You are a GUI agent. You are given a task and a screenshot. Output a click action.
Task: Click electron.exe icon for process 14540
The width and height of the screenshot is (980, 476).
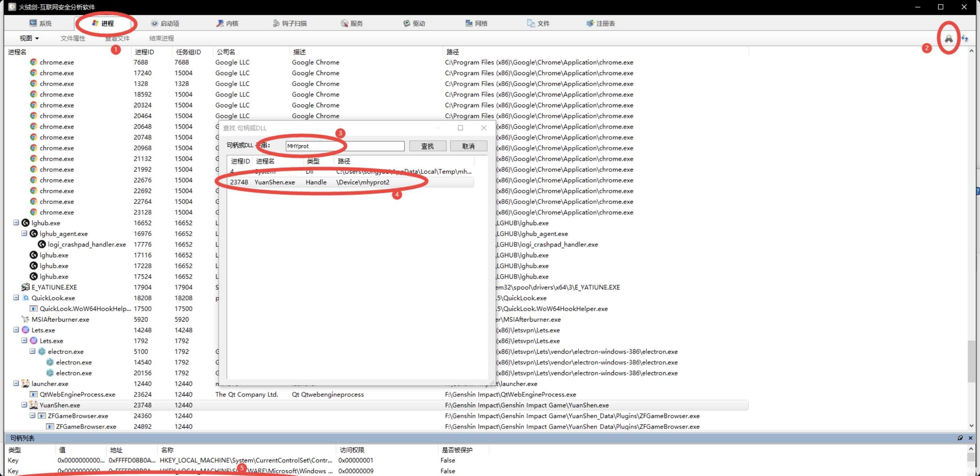coord(50,362)
